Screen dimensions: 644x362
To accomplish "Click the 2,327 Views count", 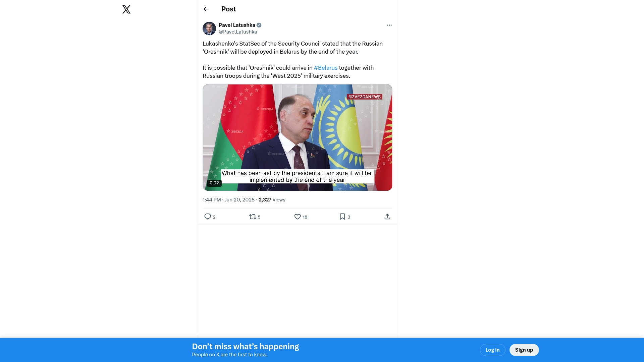I will point(272,200).
